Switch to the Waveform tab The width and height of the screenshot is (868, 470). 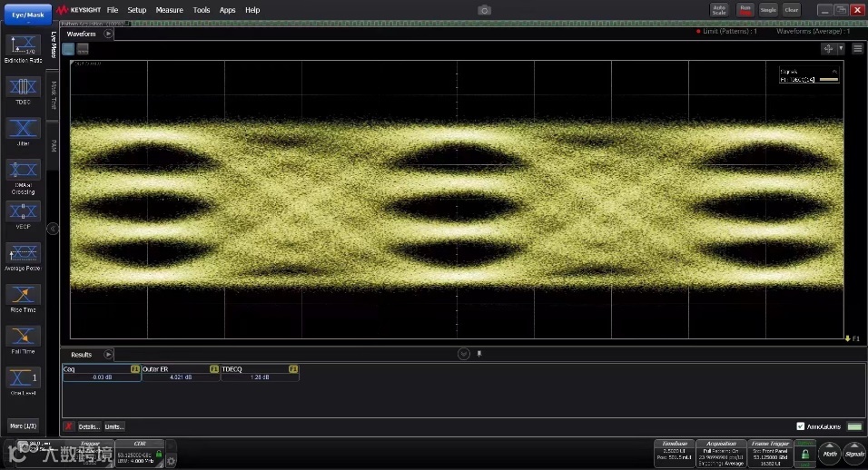tap(81, 34)
